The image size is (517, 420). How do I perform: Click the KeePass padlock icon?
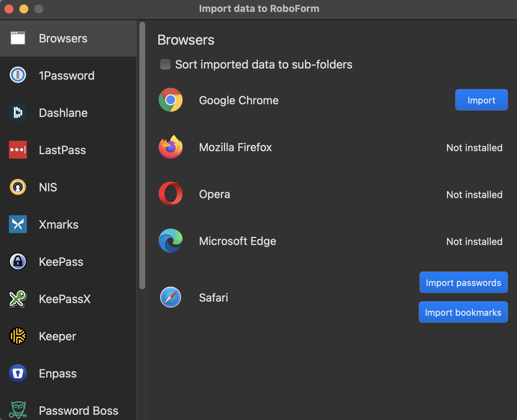[x=18, y=261]
